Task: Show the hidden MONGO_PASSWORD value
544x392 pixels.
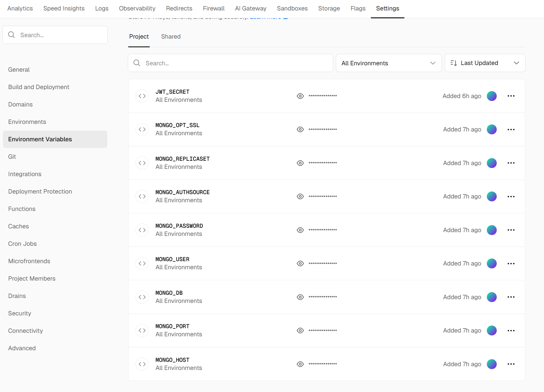Action: (300, 230)
